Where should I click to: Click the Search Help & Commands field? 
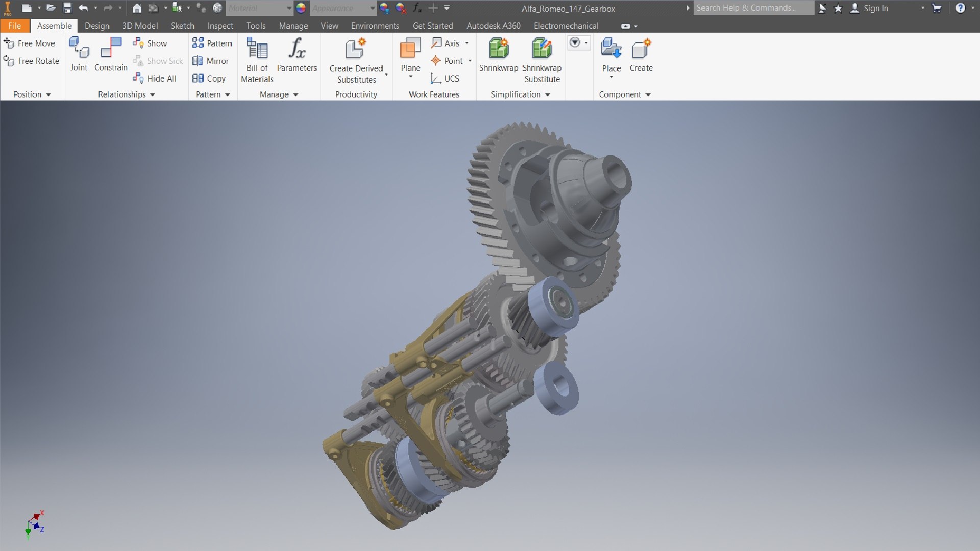coord(753,8)
